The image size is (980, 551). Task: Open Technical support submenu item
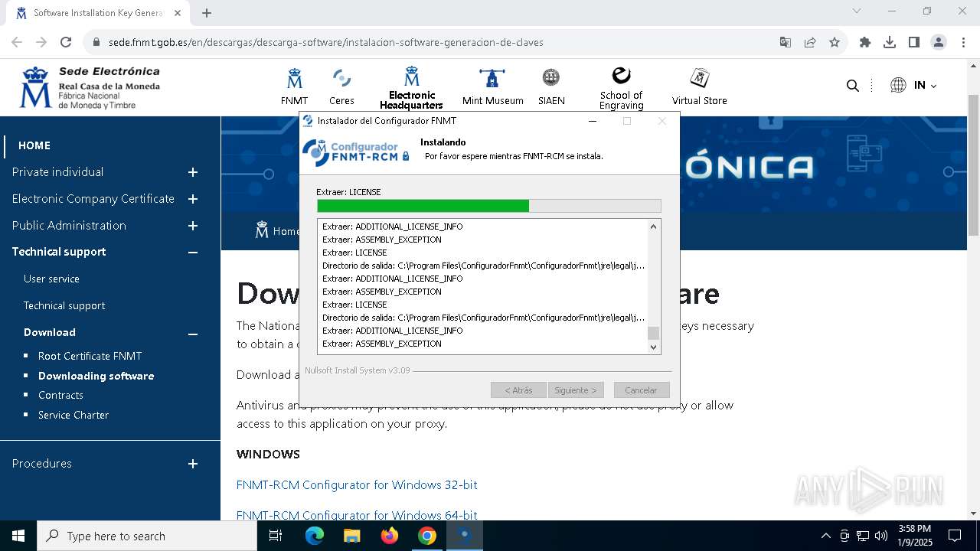coord(64,305)
